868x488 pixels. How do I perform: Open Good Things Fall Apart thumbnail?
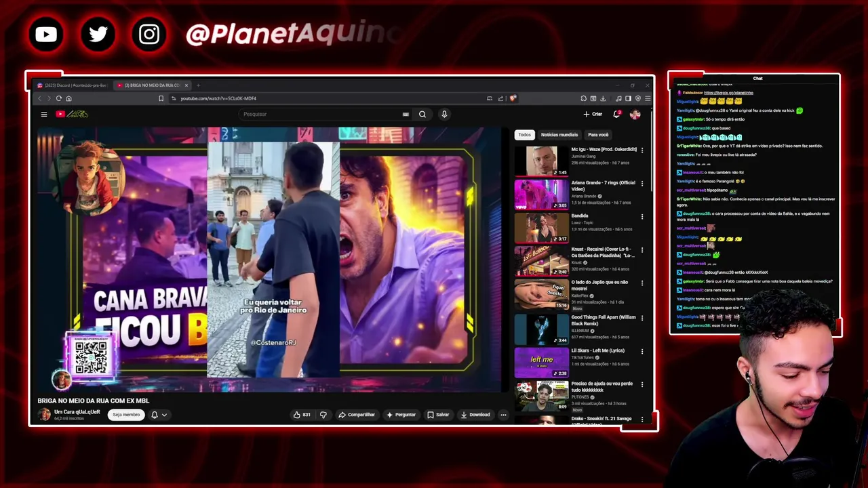[x=541, y=328]
